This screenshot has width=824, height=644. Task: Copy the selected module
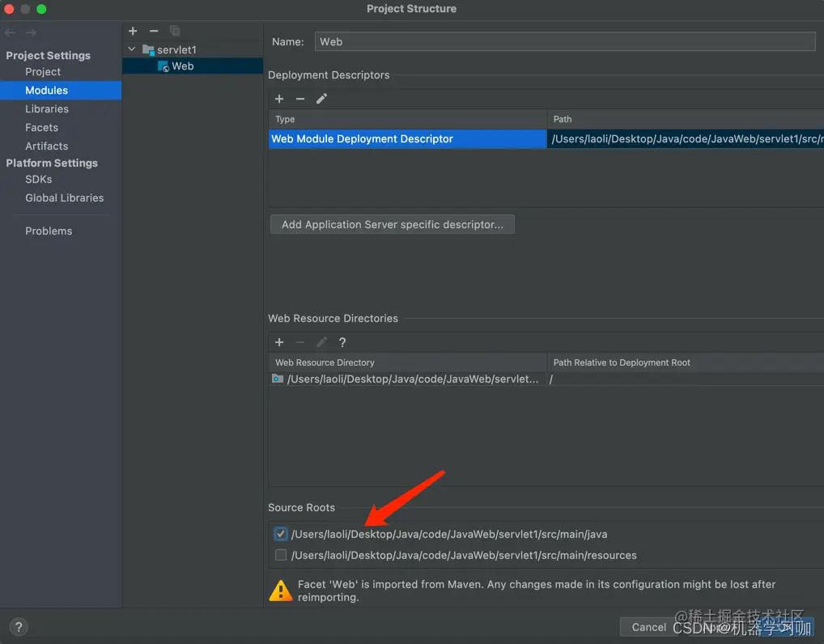(x=175, y=31)
